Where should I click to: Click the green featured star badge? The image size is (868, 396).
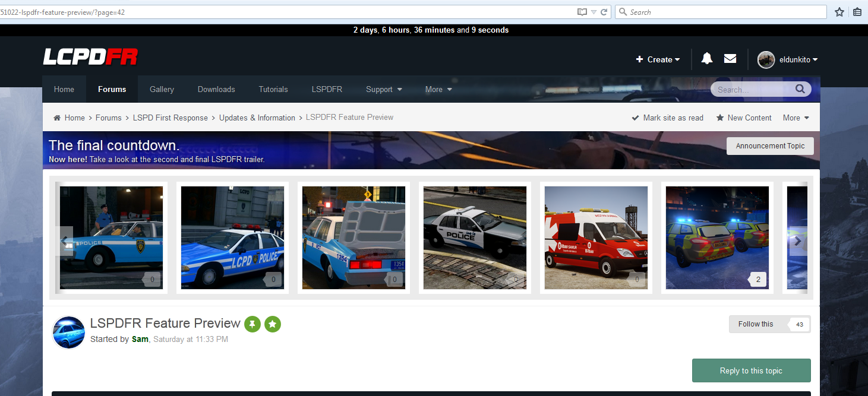(x=273, y=324)
